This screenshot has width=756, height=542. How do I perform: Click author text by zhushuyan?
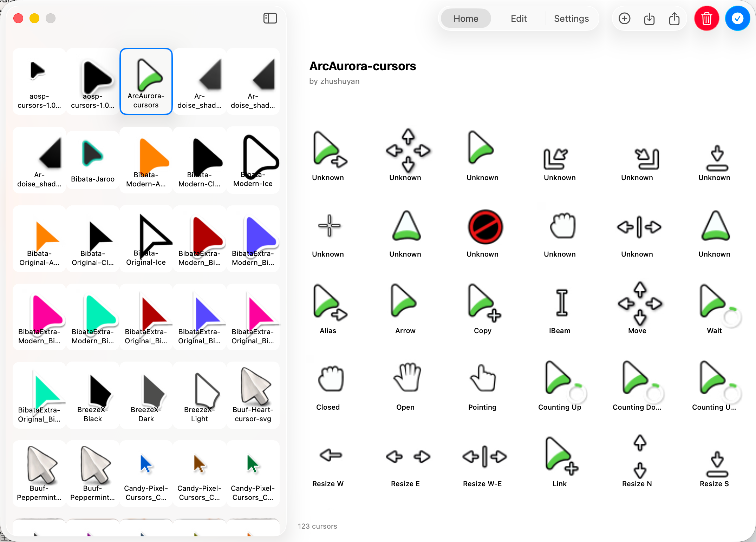coord(334,81)
